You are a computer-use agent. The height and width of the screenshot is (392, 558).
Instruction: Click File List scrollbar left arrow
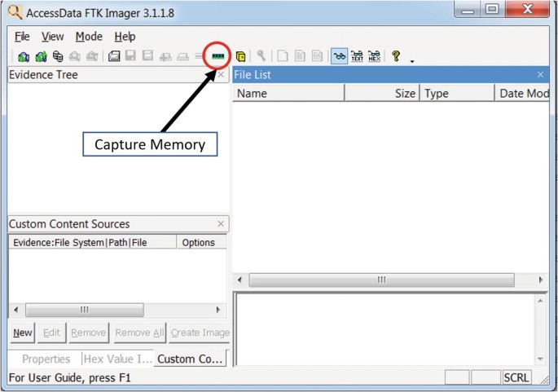tap(240, 280)
